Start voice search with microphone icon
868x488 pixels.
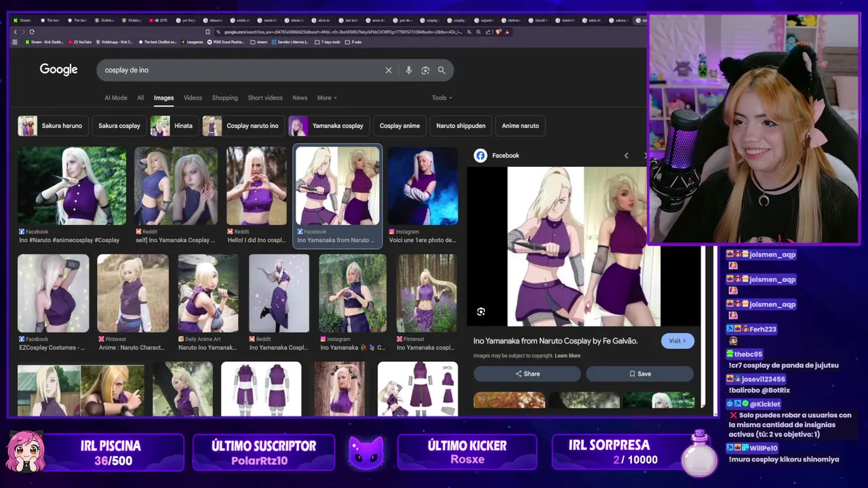click(408, 70)
